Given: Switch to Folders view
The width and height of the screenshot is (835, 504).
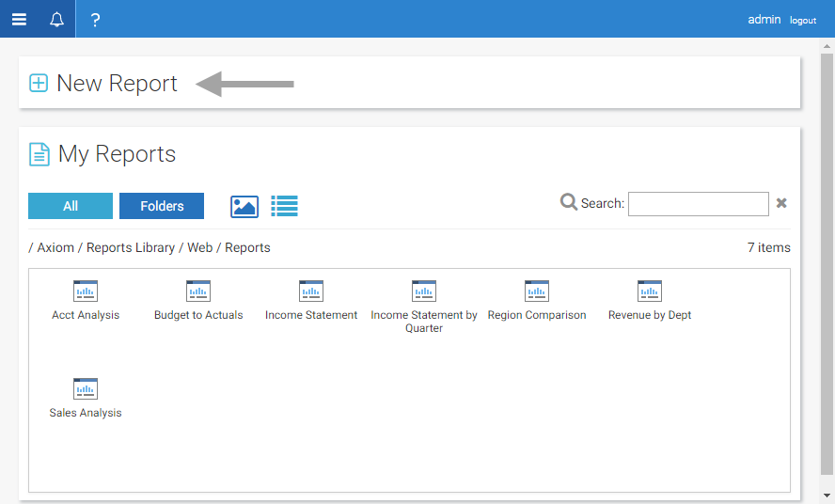Looking at the screenshot, I should point(162,206).
